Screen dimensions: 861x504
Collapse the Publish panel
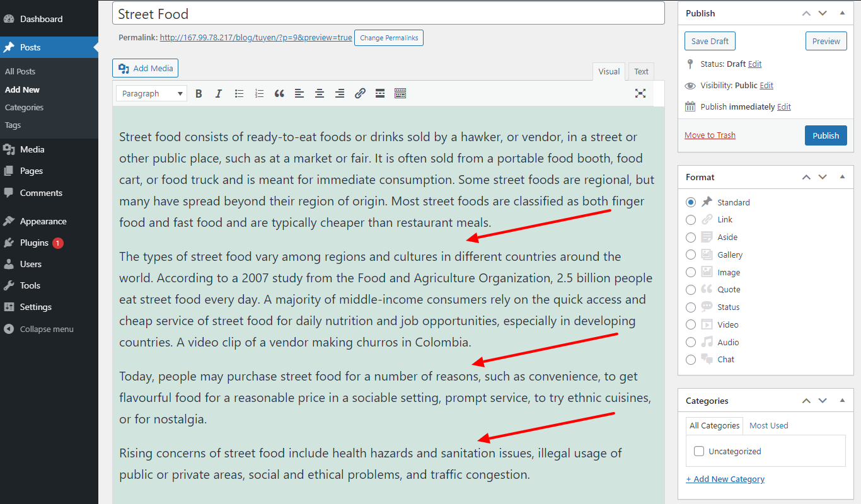coord(843,13)
